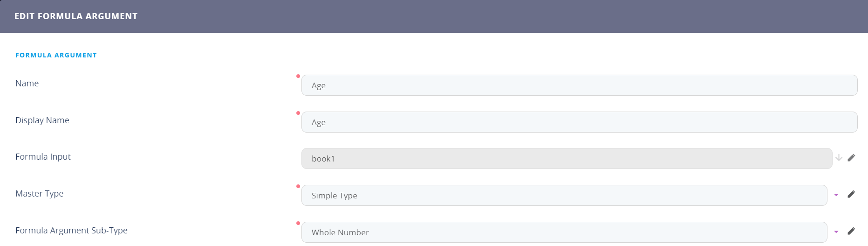Click the Formula Input field showing book1
This screenshot has height=246, width=868.
(566, 159)
